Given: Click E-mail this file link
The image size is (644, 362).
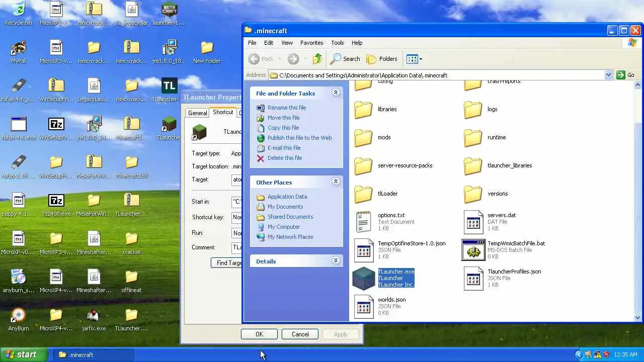Looking at the screenshot, I should pyautogui.click(x=284, y=148).
